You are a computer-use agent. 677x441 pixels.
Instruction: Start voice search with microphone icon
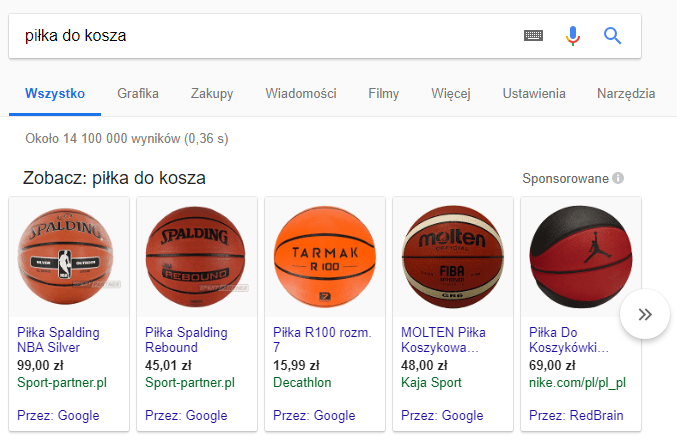[x=572, y=36]
